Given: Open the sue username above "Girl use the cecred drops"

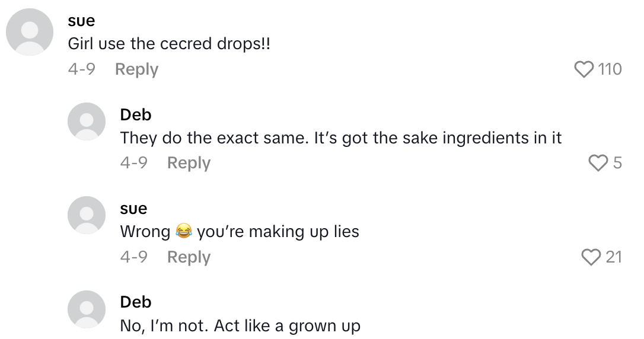Looking at the screenshot, I should tap(81, 21).
